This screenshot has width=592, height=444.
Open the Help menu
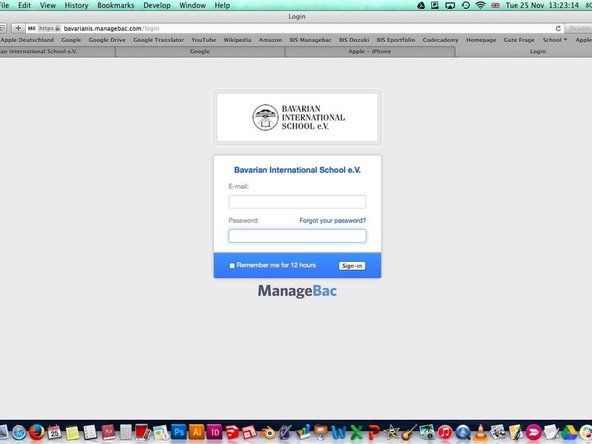pos(222,5)
